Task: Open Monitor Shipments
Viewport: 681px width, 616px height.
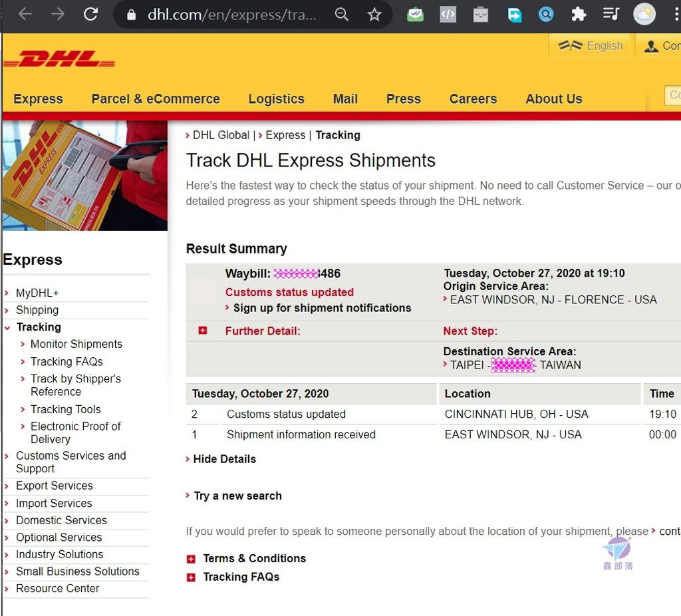Action: [x=76, y=344]
